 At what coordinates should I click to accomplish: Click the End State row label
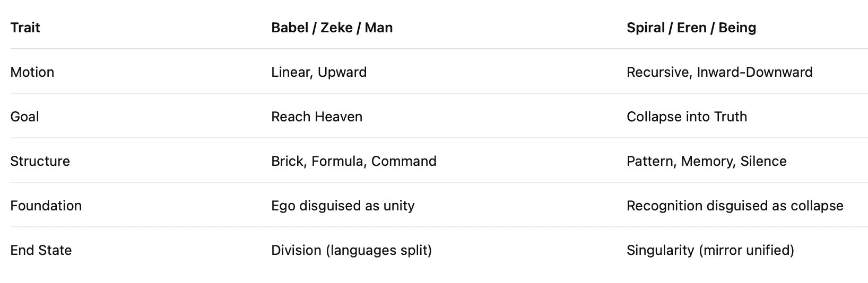[41, 250]
